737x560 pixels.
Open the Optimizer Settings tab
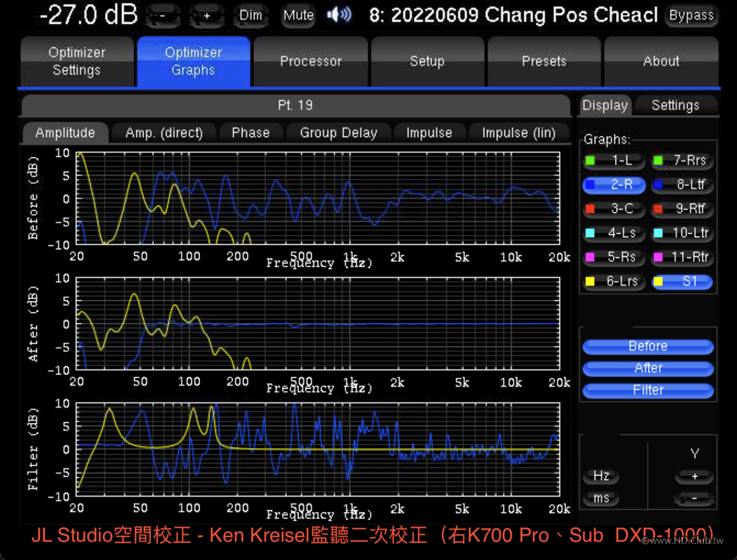pos(77,61)
